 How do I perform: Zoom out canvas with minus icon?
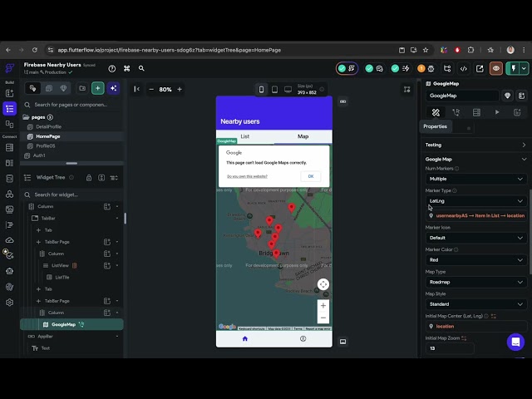pos(151,89)
